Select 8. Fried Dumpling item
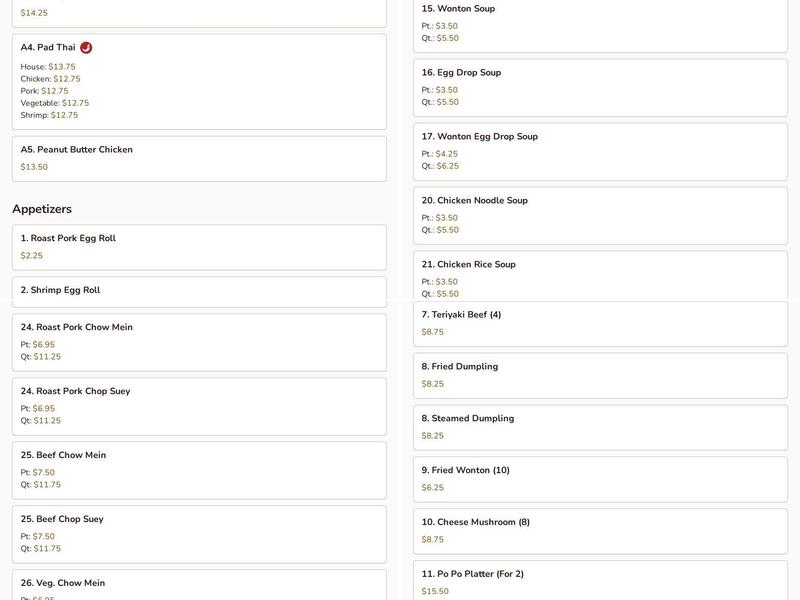This screenshot has height=600, width=800. [600, 375]
